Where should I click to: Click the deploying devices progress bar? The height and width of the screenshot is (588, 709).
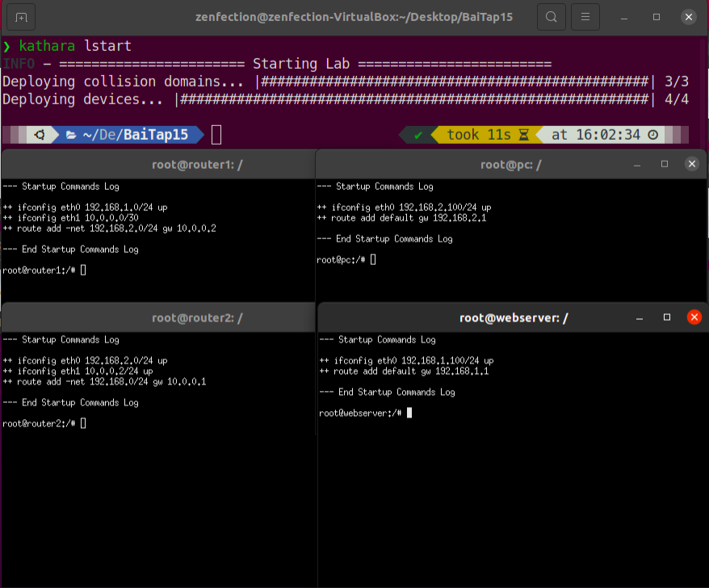414,99
